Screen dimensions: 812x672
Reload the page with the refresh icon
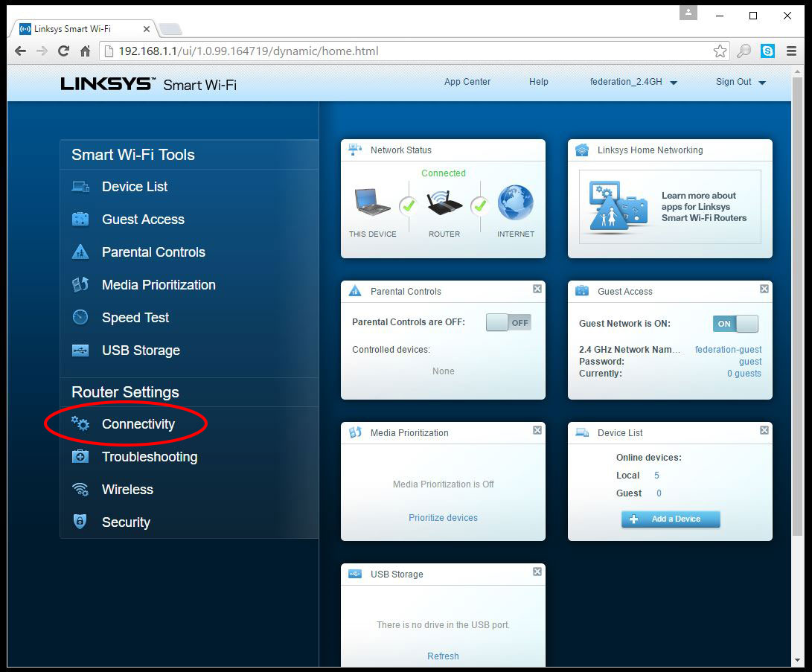[x=64, y=51]
